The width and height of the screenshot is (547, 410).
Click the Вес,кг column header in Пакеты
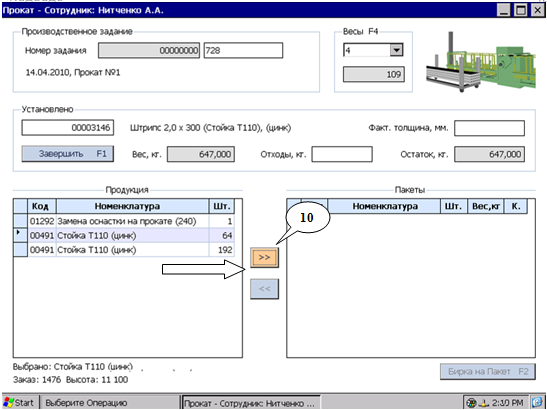[x=486, y=206]
